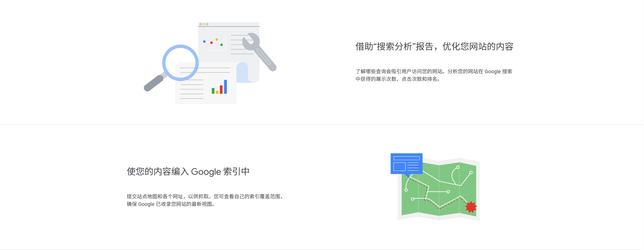Click the browser window dots in the illustration
This screenshot has width=644, height=250.
coord(204,24)
